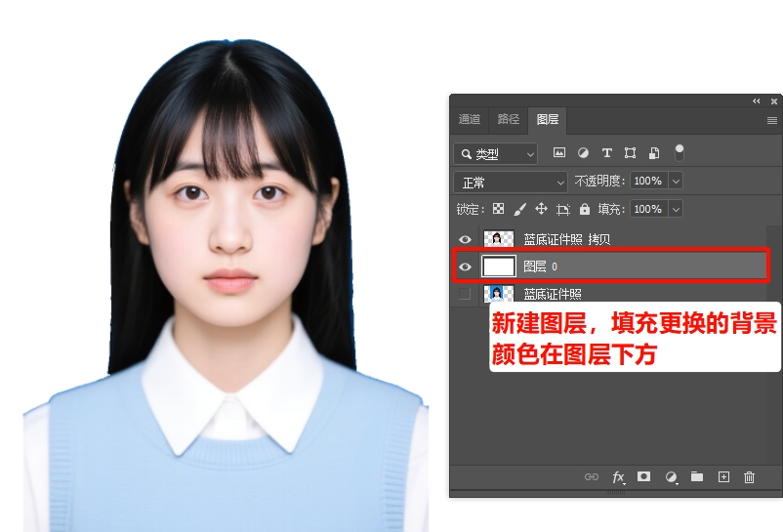The image size is (783, 532).
Task: Open the 类型 filter dropdown
Action: pos(496,154)
